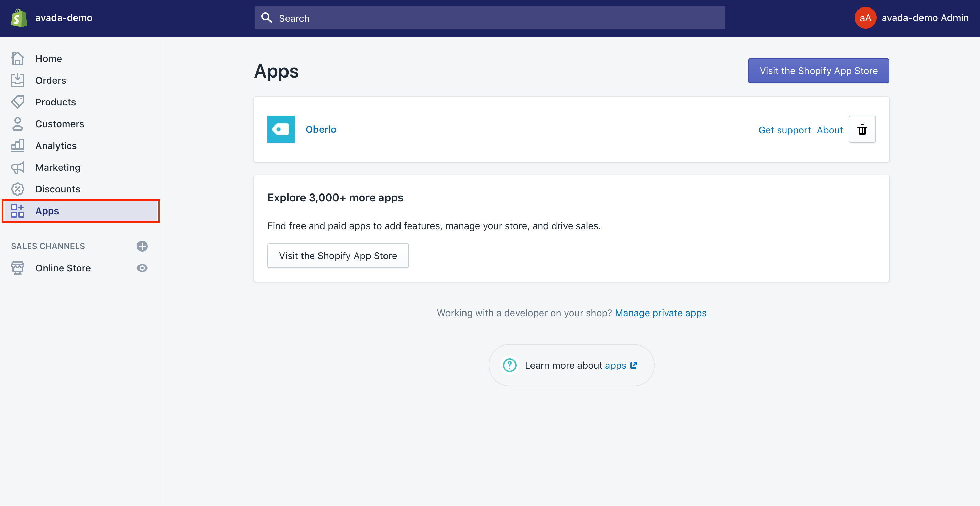The image size is (980, 506).
Task: Click the Explore 3,000+ more apps heading
Action: [335, 198]
